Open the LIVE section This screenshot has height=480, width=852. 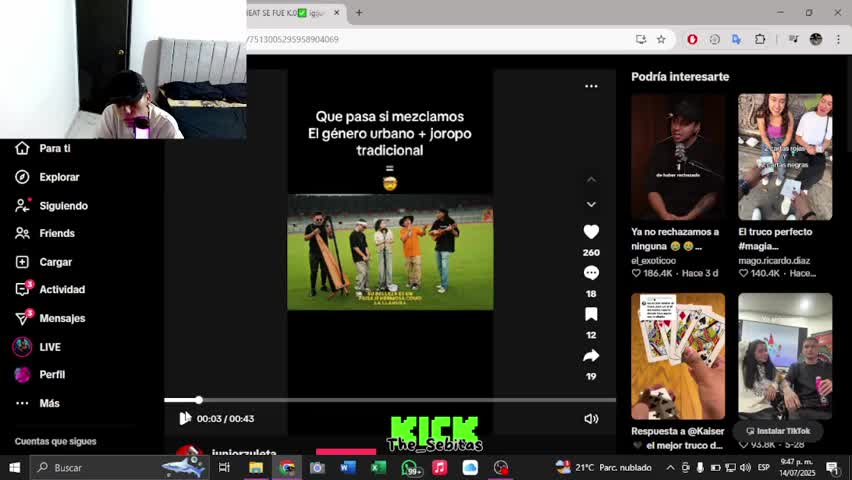point(37,347)
